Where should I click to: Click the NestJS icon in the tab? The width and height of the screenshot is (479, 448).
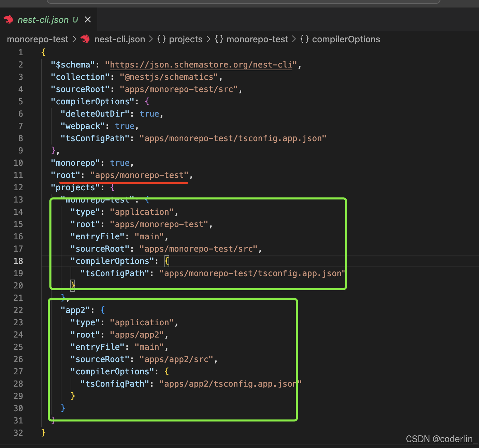(x=9, y=19)
